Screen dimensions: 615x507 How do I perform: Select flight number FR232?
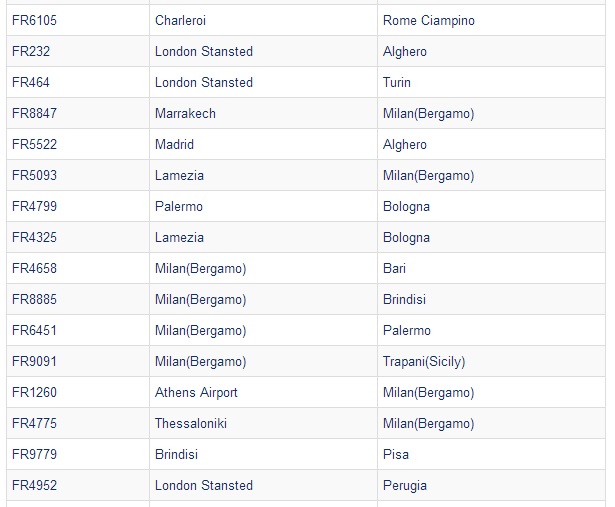(x=30, y=52)
